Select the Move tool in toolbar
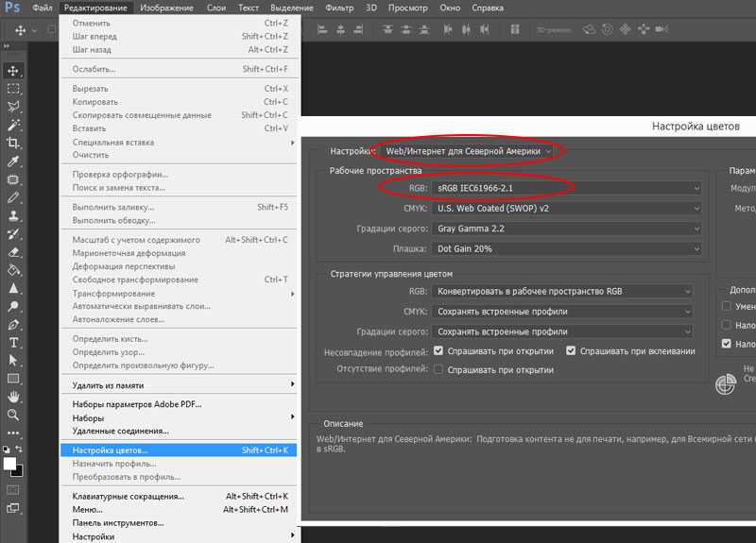 (13, 71)
